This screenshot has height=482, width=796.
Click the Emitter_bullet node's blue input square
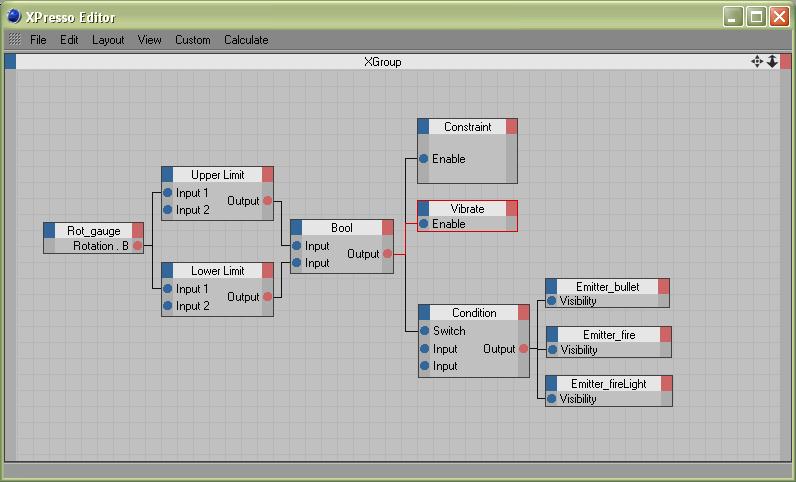552,286
